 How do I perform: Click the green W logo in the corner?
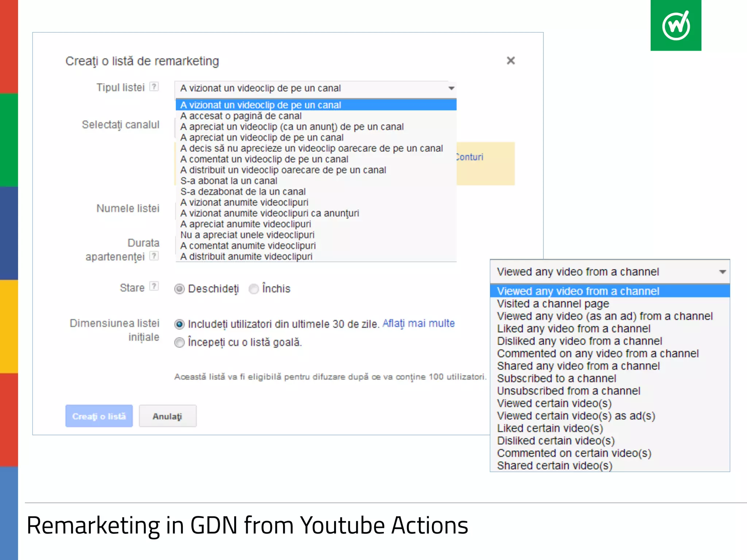[x=676, y=25]
